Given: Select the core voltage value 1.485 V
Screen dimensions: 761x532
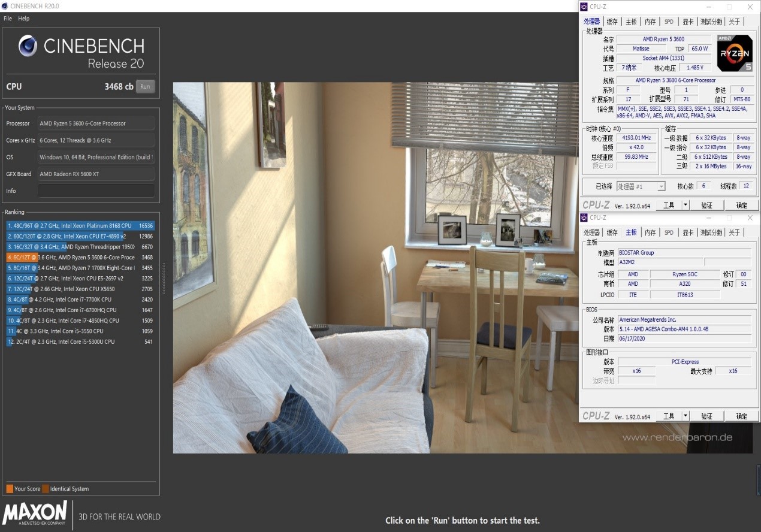Looking at the screenshot, I should 695,68.
